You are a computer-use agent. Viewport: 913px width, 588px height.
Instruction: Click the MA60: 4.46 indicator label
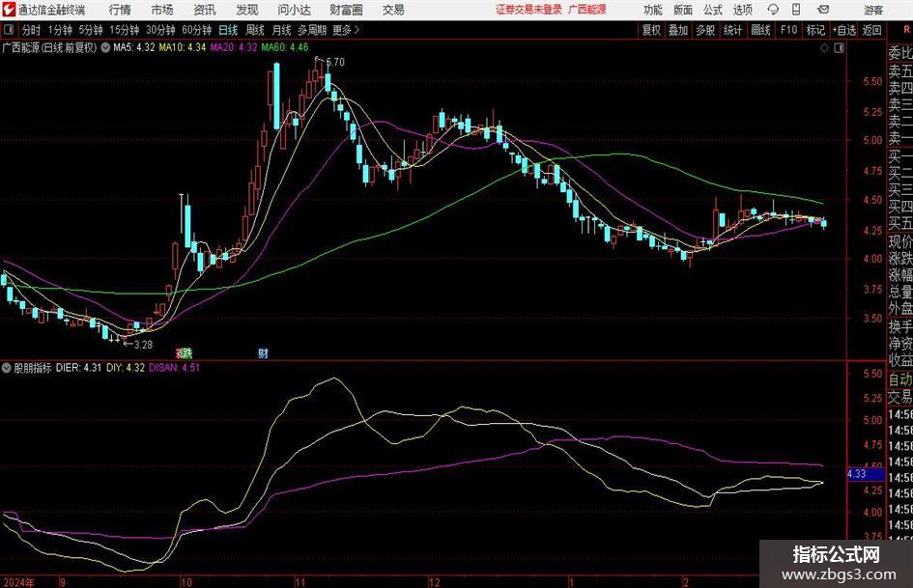click(x=285, y=47)
